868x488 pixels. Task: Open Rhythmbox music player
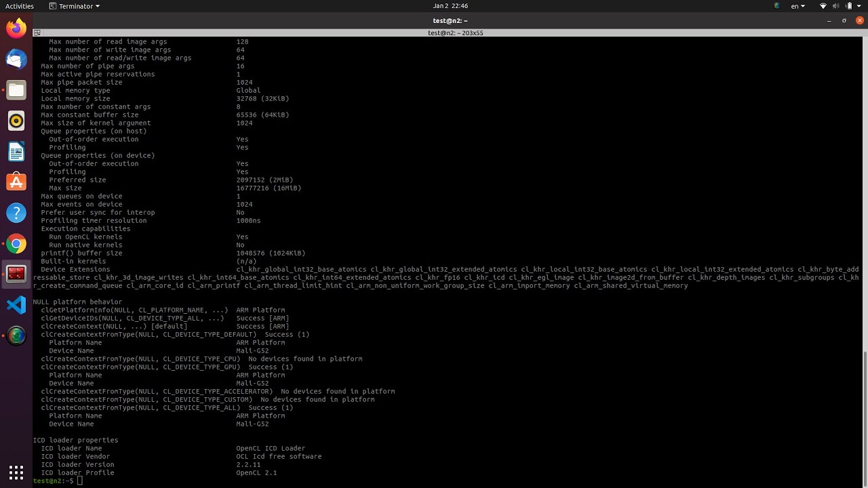coord(16,121)
